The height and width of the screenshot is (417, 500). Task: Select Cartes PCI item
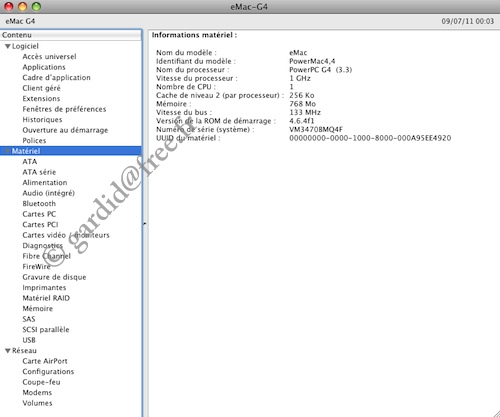(x=40, y=225)
